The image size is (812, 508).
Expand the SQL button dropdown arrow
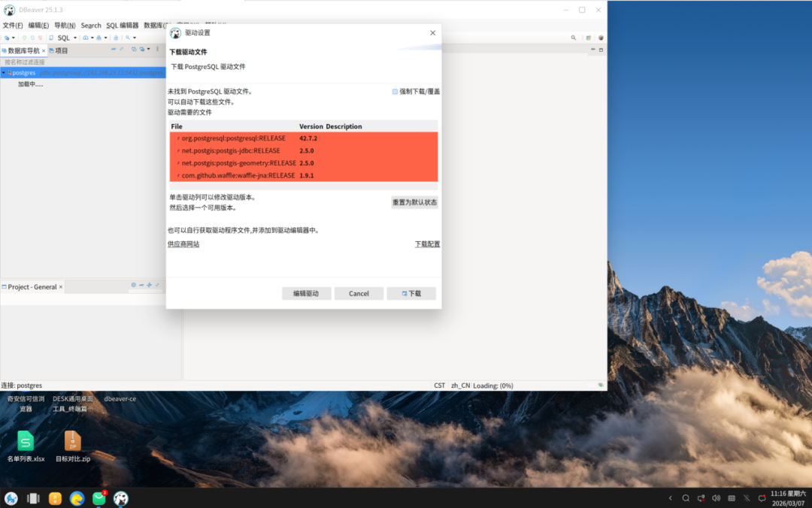point(75,38)
